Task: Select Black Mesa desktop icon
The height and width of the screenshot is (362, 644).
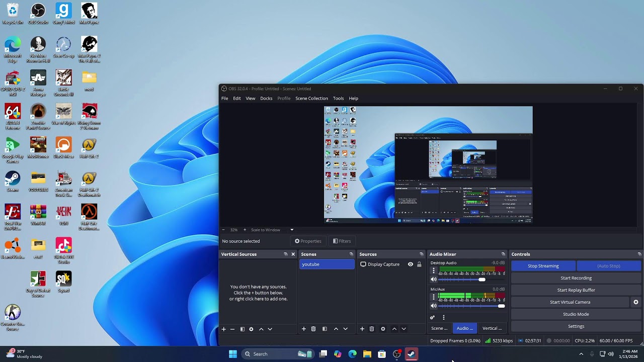Action: (x=63, y=148)
